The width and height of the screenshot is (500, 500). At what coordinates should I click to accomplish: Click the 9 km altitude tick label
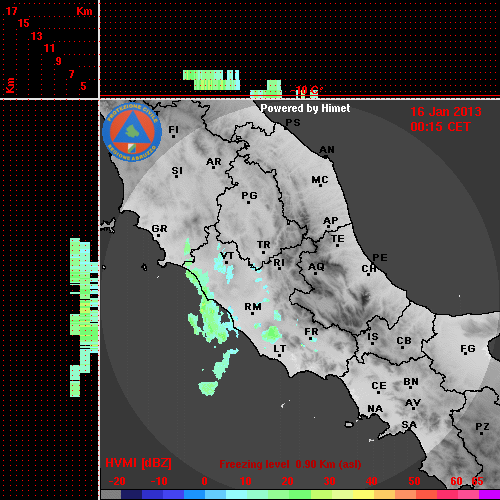(59, 61)
